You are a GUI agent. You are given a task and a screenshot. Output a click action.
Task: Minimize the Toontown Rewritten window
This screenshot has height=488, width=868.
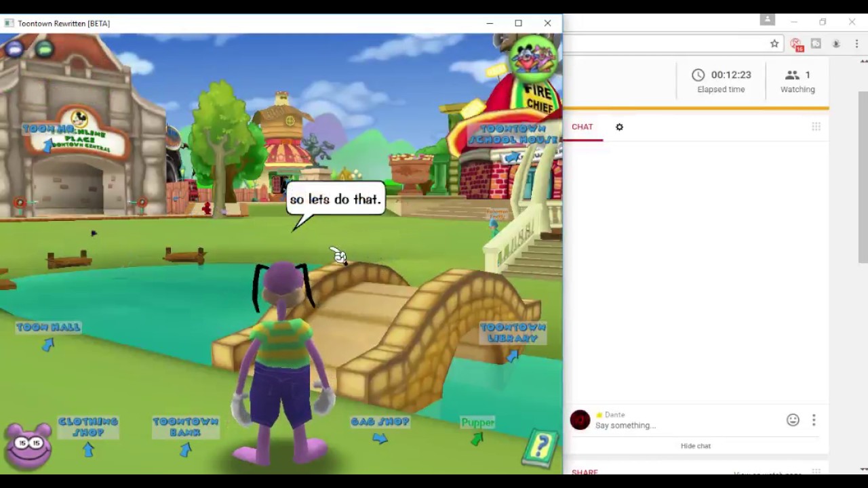click(490, 23)
